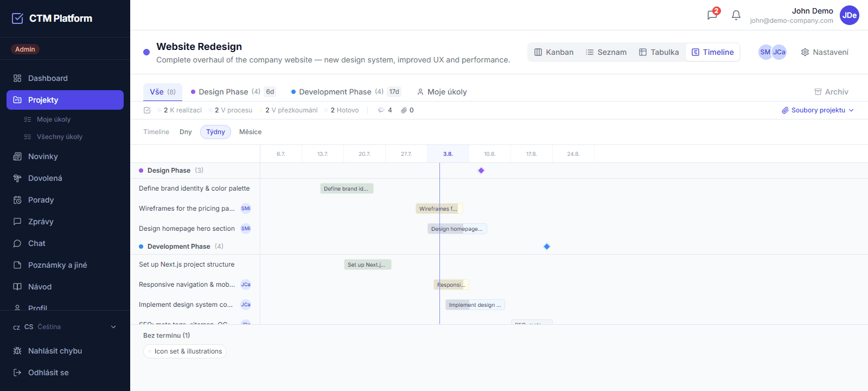Open Poznámky a jiné in sidebar

pos(65,265)
